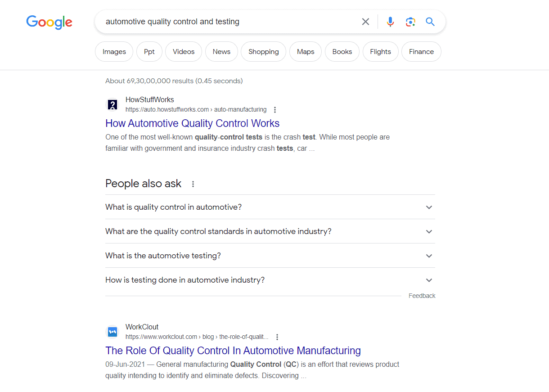Choose the Shopping filter chip
549x392 pixels.
tap(264, 52)
